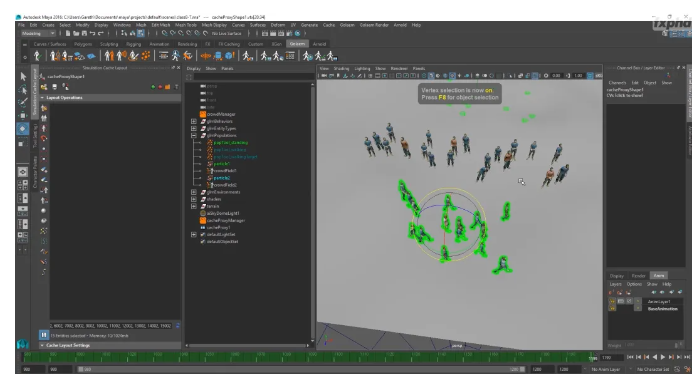Click the No Anim Layer selector
Viewport: 697px width, 379px height.
pyautogui.click(x=605, y=369)
